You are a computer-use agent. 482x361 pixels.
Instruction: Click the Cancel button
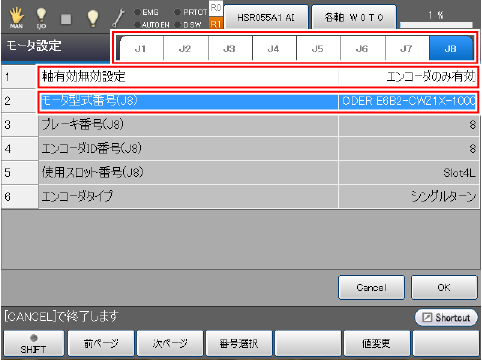tap(371, 287)
